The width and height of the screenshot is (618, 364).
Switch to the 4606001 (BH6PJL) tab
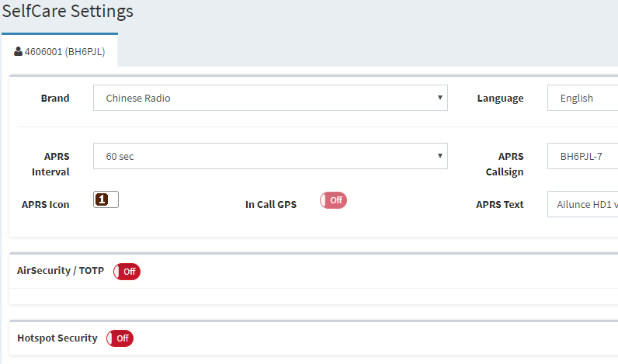[x=60, y=52]
